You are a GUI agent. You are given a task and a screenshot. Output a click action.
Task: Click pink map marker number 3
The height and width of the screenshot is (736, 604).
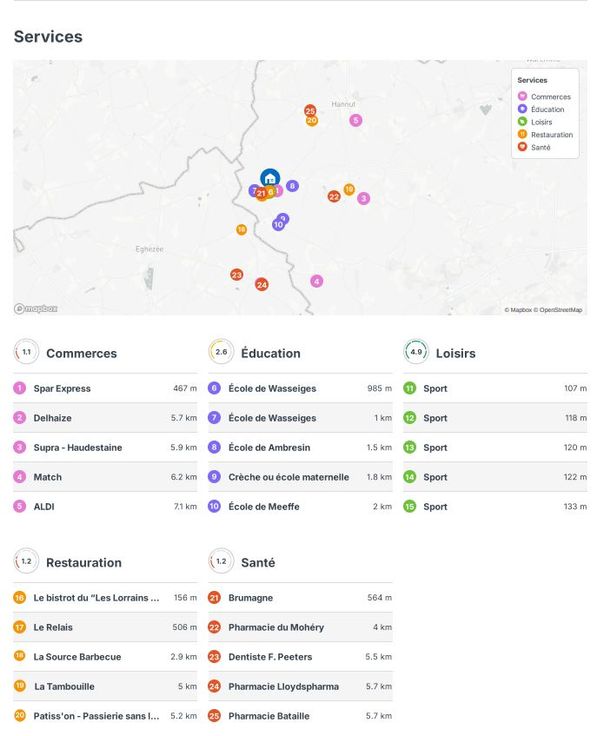363,198
